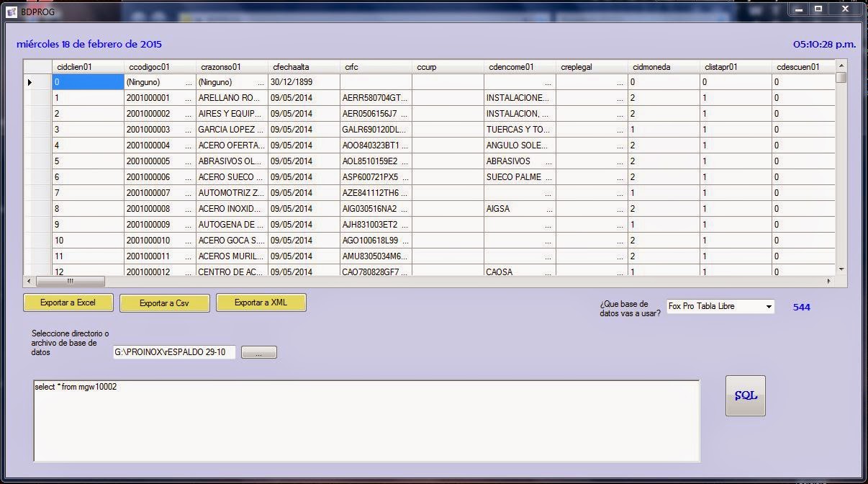Viewport: 868px width, 484px height.
Task: Click the date label miércoles 18 de febrero
Action: click(89, 44)
